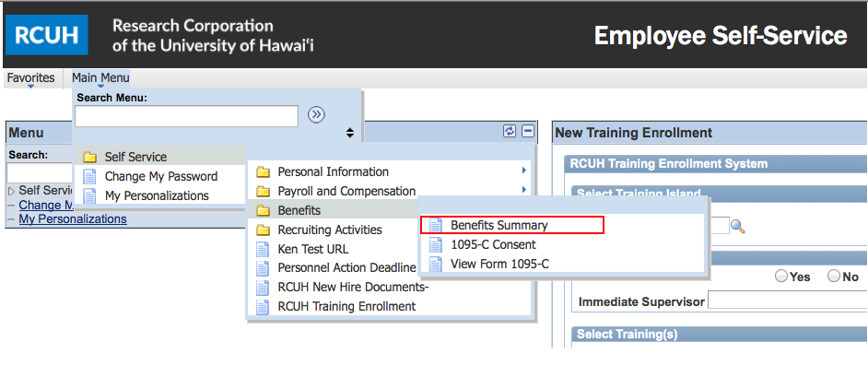Click the Ken Test URL document icon
This screenshot has width=868, height=389.
point(263,249)
